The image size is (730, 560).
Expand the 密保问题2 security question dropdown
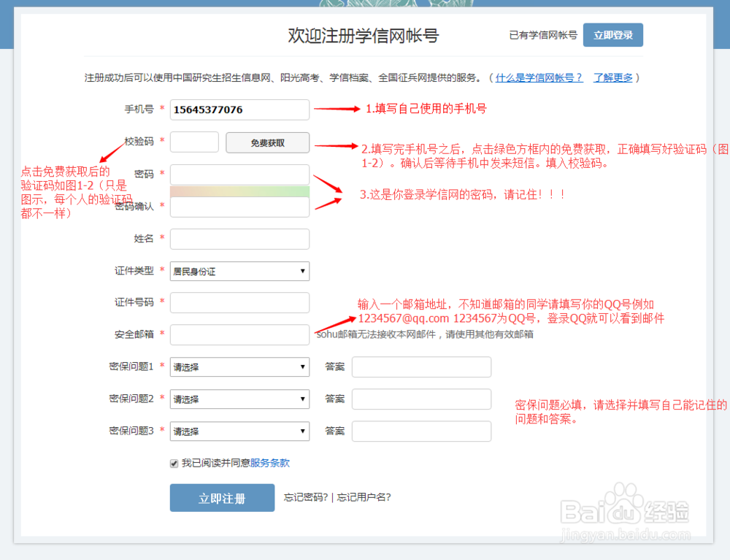(x=239, y=399)
